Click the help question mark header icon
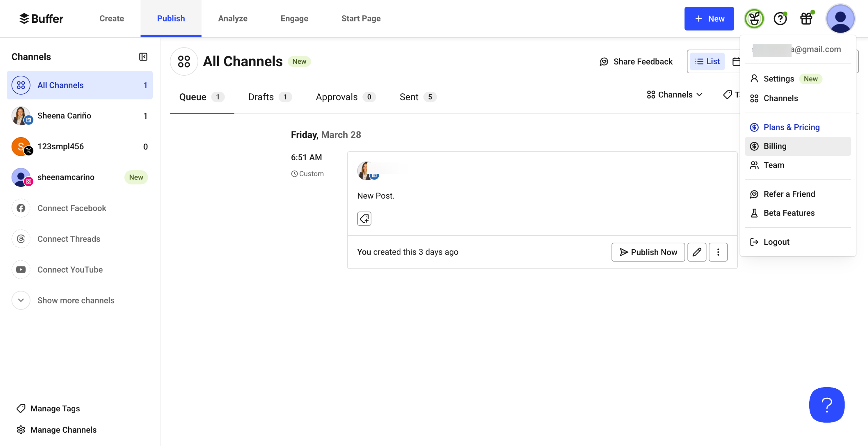 [780, 19]
